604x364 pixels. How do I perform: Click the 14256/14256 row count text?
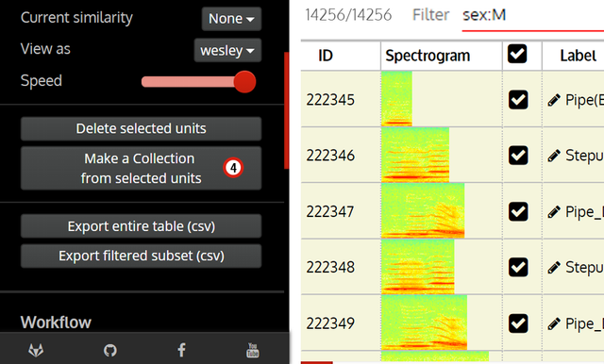pos(348,15)
